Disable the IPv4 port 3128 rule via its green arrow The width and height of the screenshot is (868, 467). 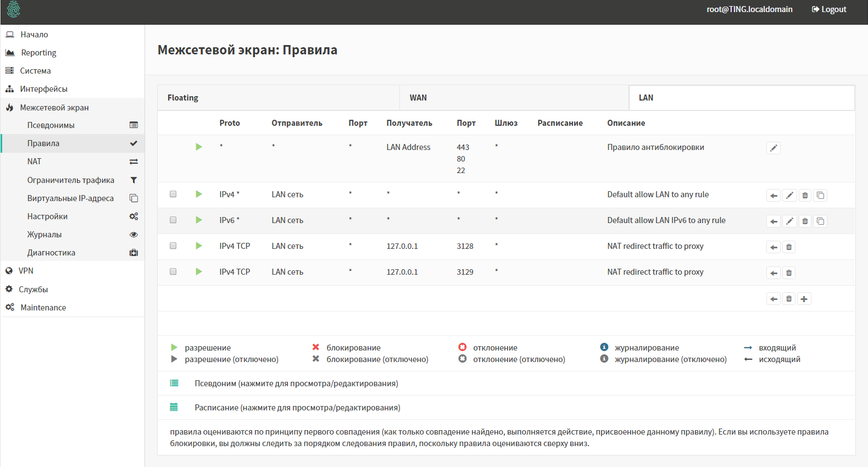pyautogui.click(x=199, y=246)
